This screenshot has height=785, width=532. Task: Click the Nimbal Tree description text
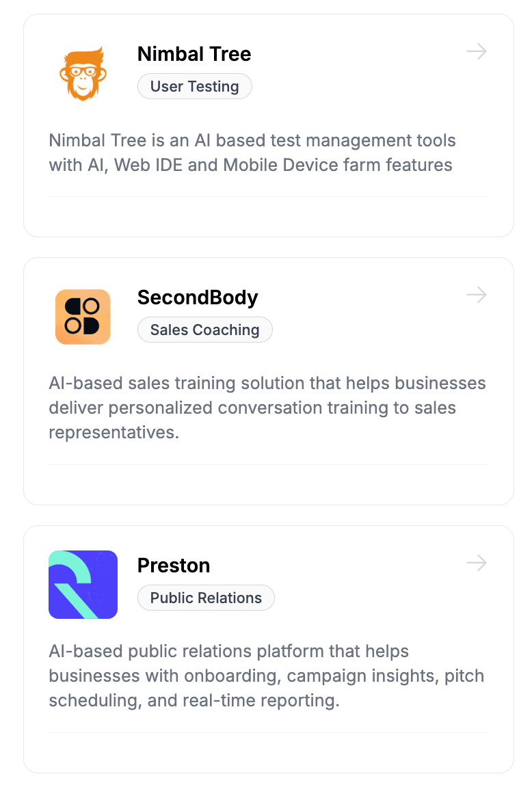coord(252,152)
